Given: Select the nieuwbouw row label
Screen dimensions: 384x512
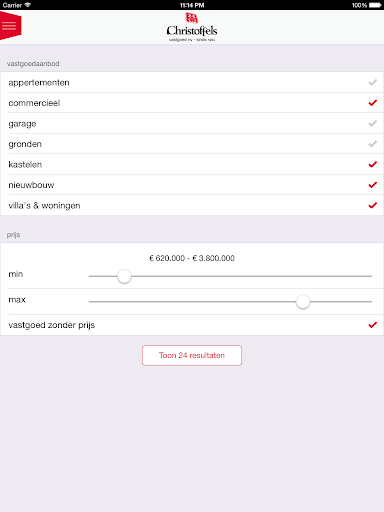Looking at the screenshot, I should 31,185.
